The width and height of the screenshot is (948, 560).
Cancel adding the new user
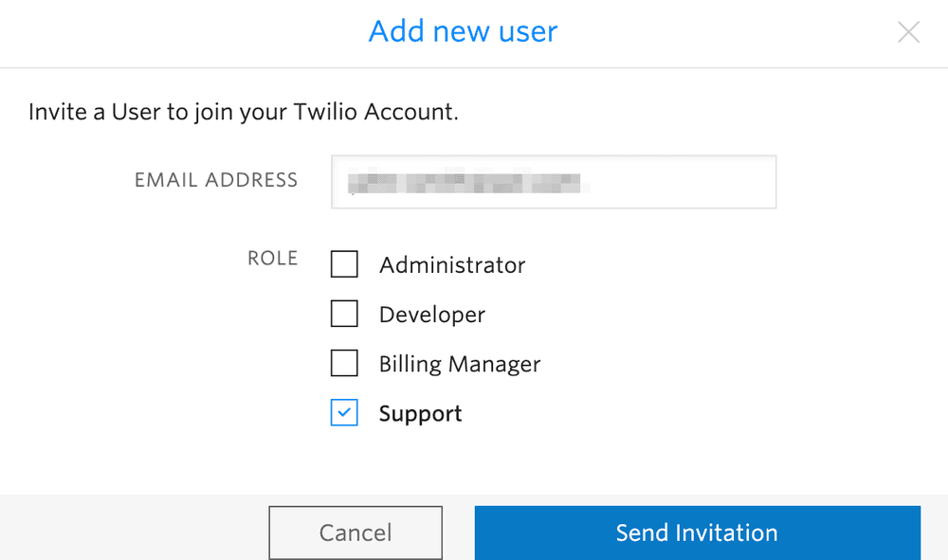point(355,533)
